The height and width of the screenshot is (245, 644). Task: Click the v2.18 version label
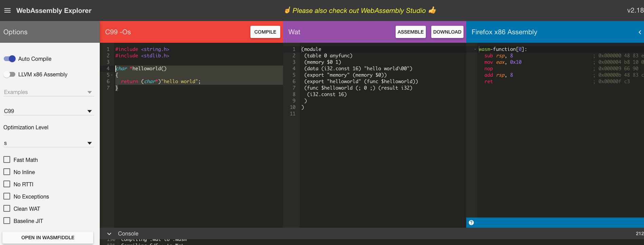(635, 11)
